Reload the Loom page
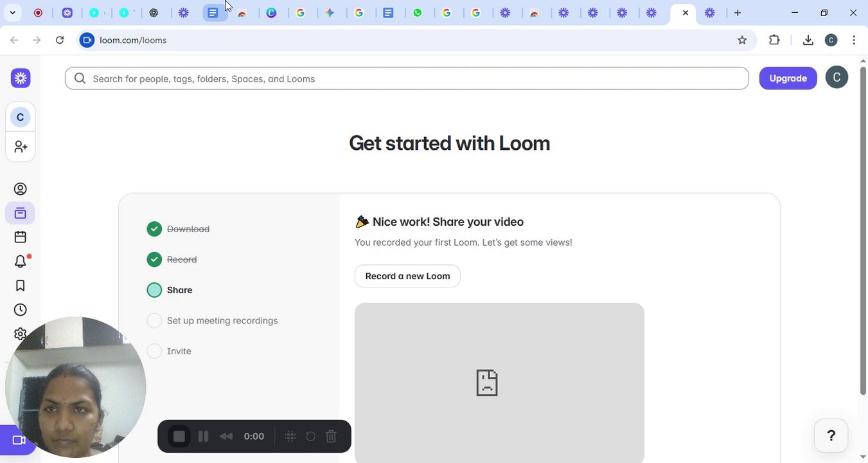This screenshot has width=868, height=463. click(x=60, y=40)
